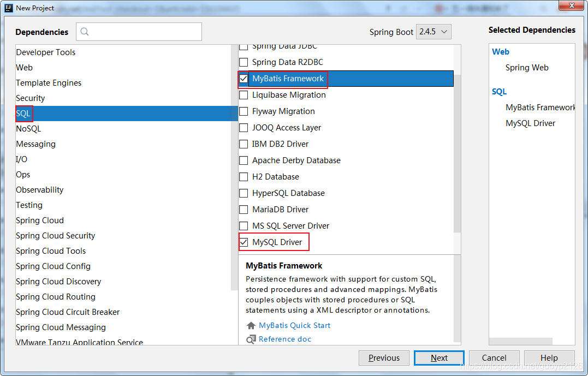Viewport: 588px width, 376px height.
Task: Go back with the Previous button
Action: (384, 358)
